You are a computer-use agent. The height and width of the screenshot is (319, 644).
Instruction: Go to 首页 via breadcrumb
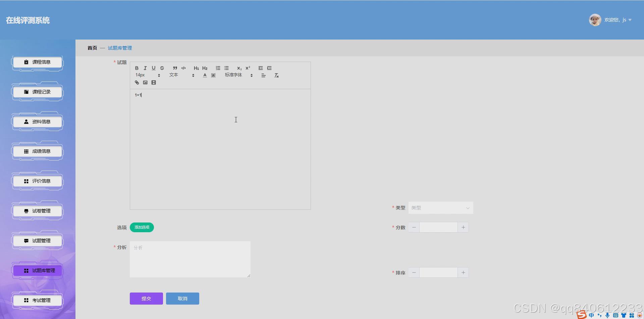pyautogui.click(x=92, y=48)
